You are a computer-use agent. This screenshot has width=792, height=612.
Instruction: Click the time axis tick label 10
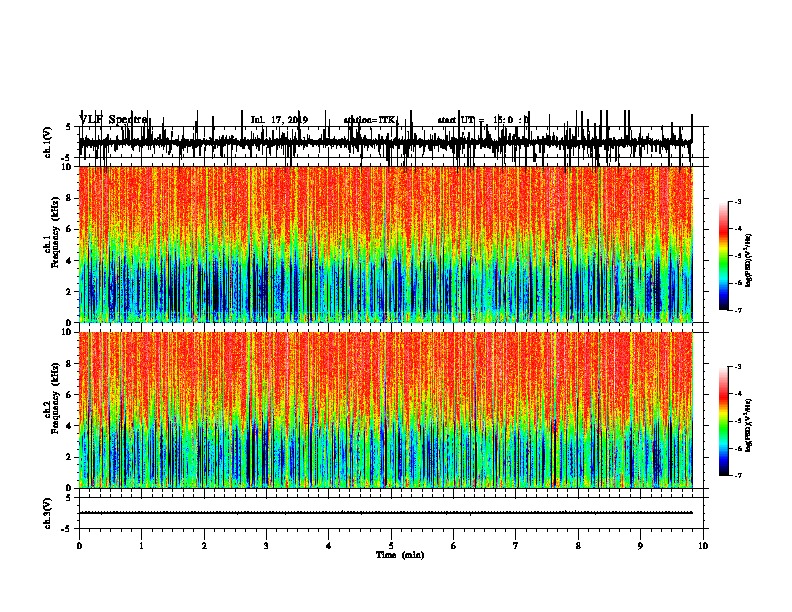[703, 546]
